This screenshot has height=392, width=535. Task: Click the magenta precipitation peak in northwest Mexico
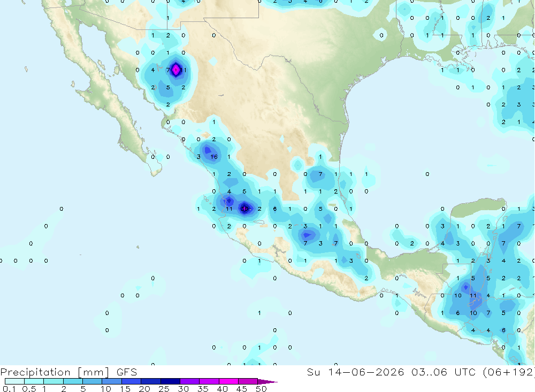pyautogui.click(x=175, y=70)
